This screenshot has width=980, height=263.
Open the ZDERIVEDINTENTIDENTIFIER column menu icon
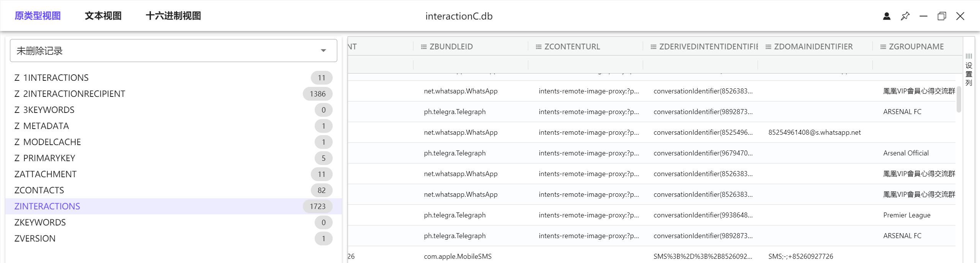click(653, 47)
